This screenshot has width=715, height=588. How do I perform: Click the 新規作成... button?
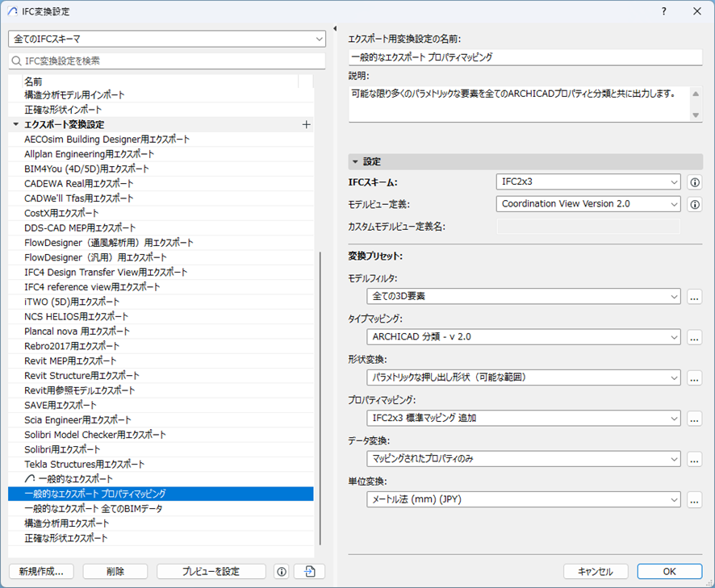click(41, 572)
